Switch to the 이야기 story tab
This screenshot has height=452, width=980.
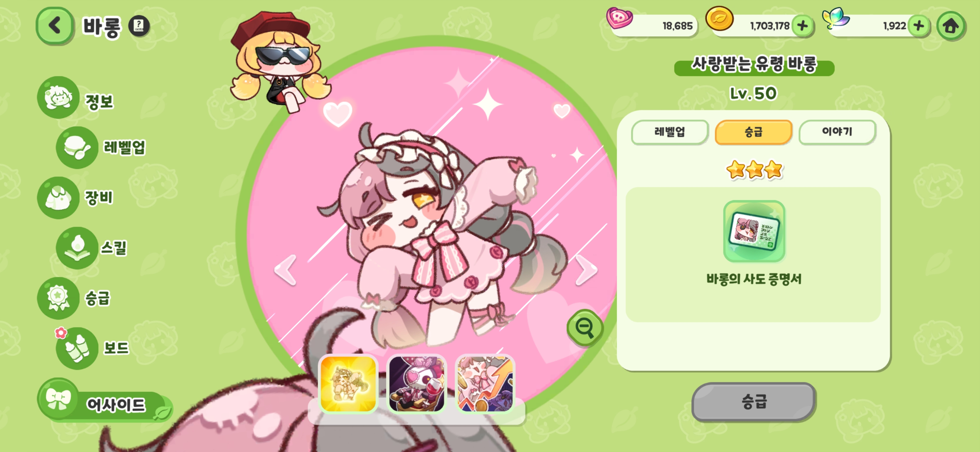[837, 132]
